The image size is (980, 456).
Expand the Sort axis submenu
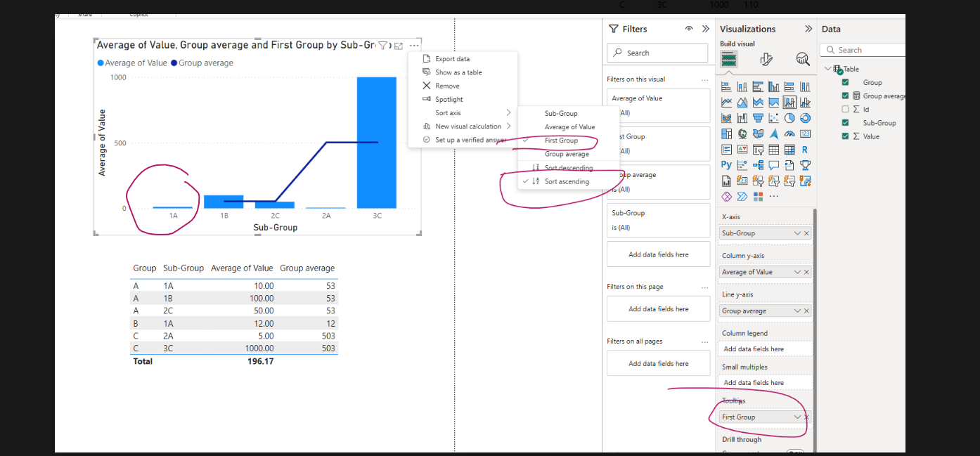tap(463, 113)
